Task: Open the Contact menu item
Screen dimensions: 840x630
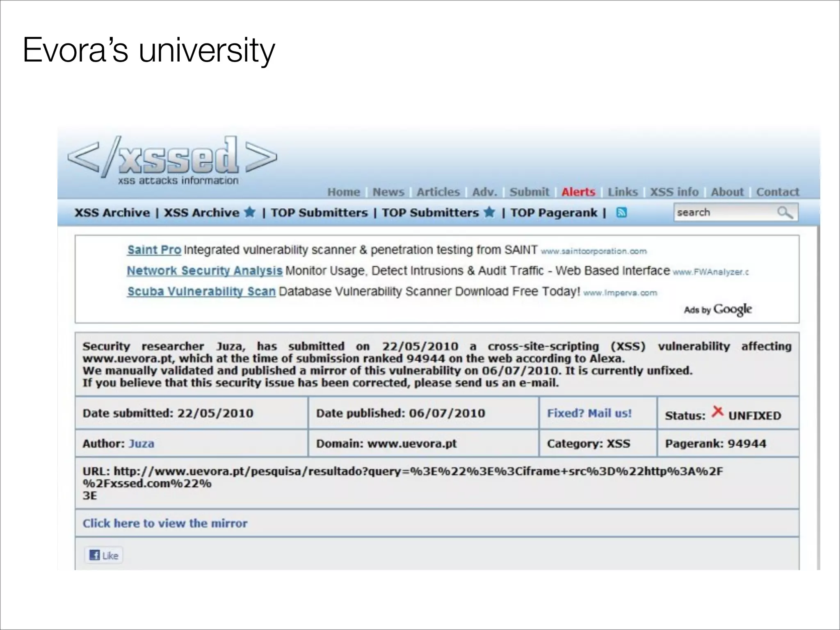Action: (778, 192)
